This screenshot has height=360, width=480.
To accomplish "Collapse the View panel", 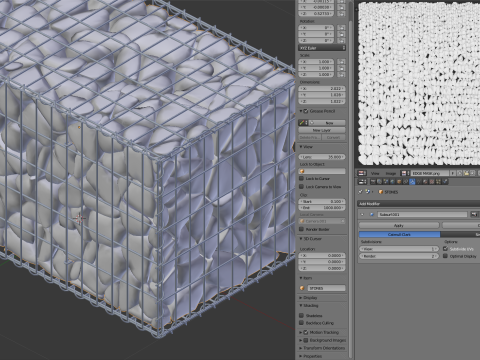I will [x=301, y=147].
